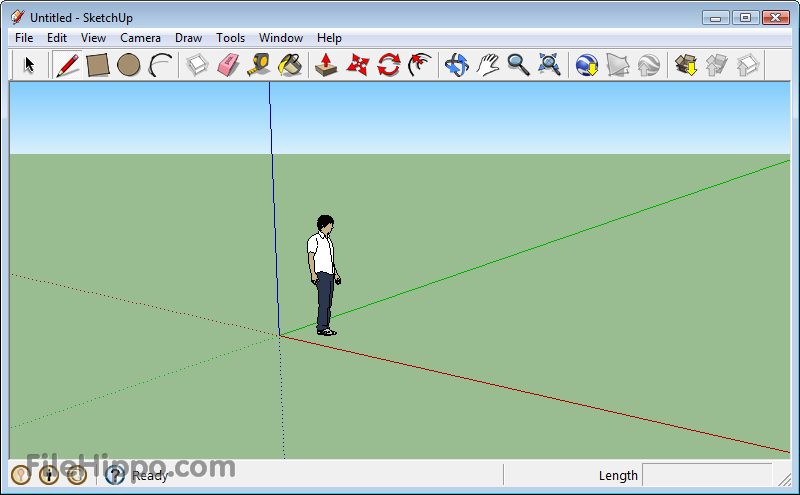Select the arrow Select tool
This screenshot has width=800, height=495.
click(30, 65)
